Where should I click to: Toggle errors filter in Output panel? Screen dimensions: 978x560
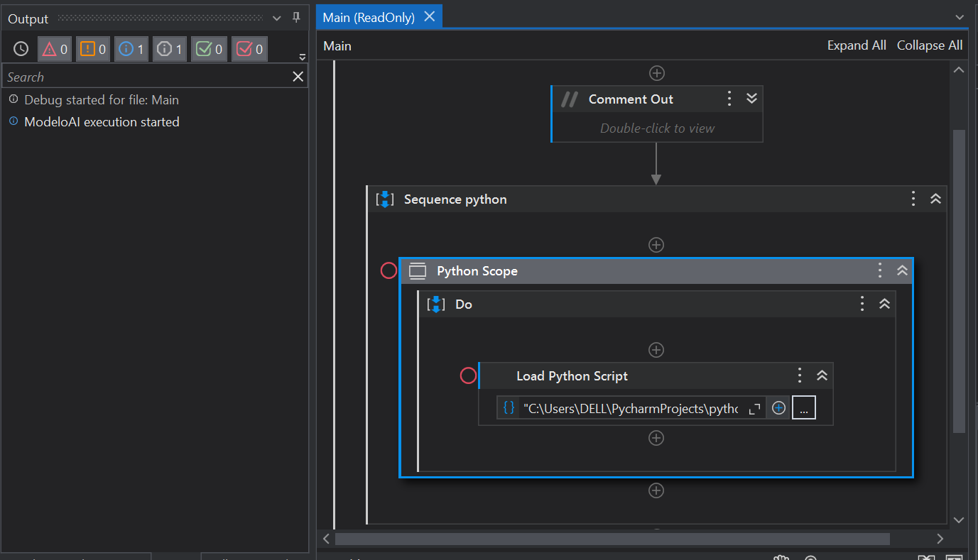point(55,49)
